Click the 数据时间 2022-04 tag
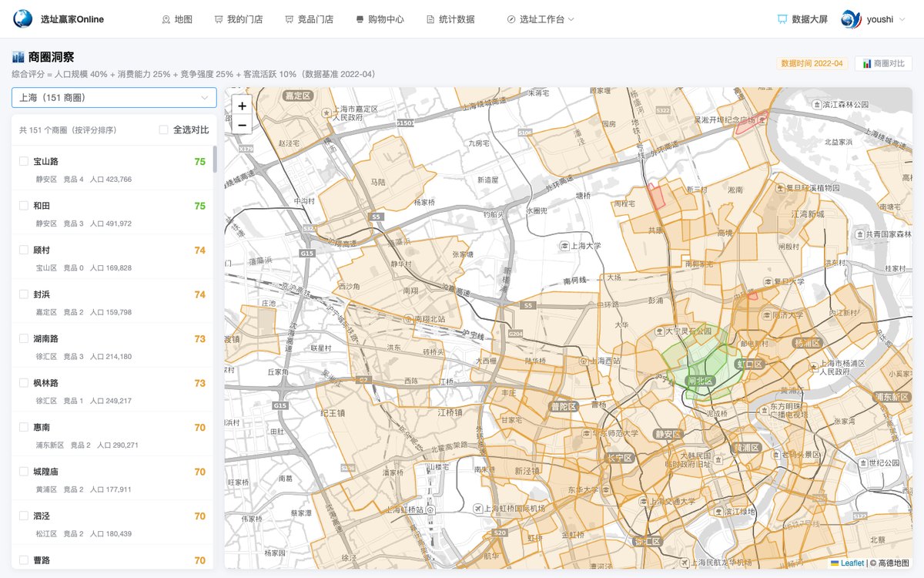This screenshot has height=578, width=924. [x=812, y=63]
